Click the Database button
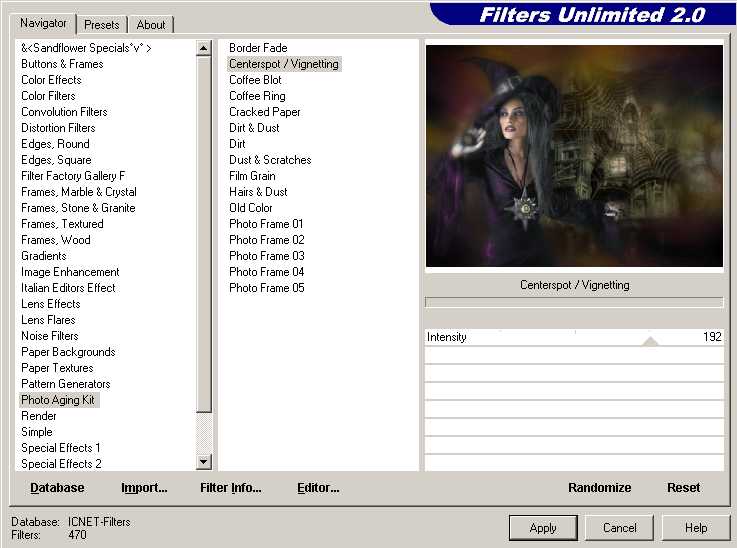This screenshot has height=548, width=737. 57,488
